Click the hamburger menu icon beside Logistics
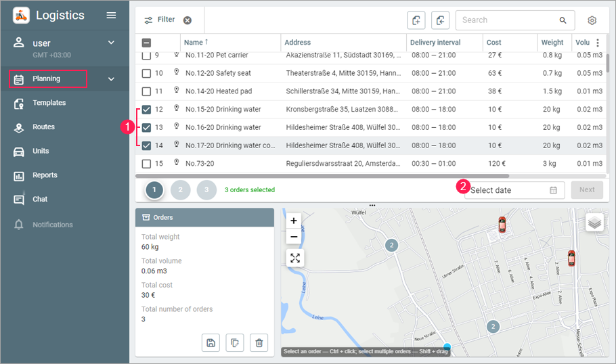The image size is (616, 364). (x=111, y=16)
